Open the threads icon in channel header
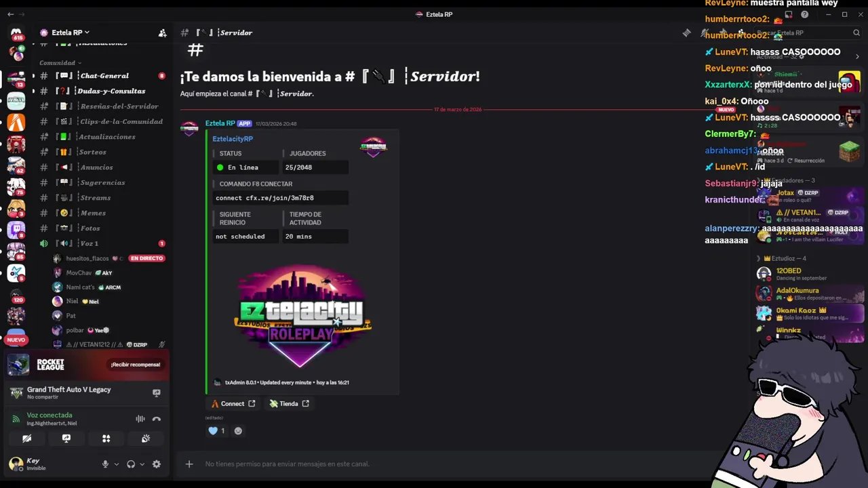Image resolution: width=868 pixels, height=488 pixels. pos(686,33)
